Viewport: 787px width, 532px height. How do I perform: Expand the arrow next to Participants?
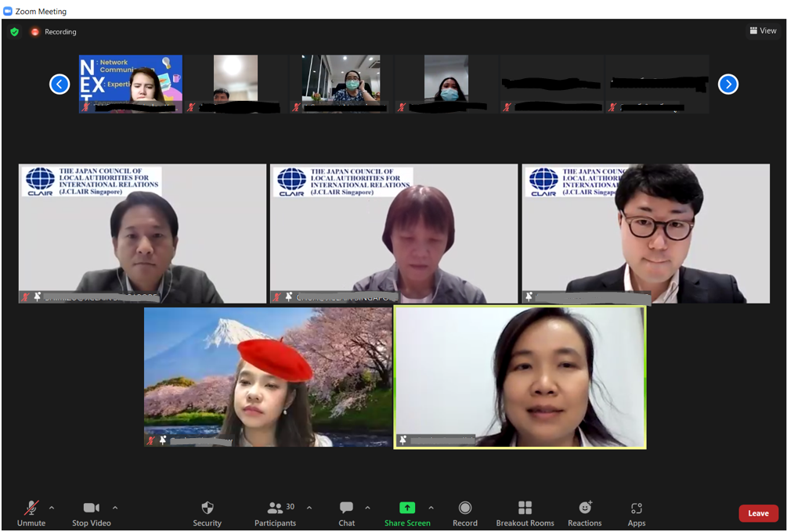coord(309,507)
